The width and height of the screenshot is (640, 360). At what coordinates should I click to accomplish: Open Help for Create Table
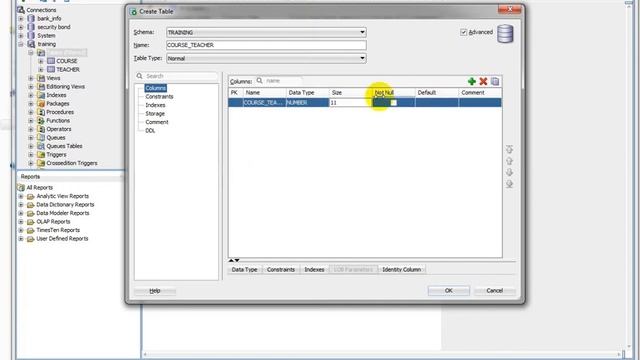tap(155, 291)
